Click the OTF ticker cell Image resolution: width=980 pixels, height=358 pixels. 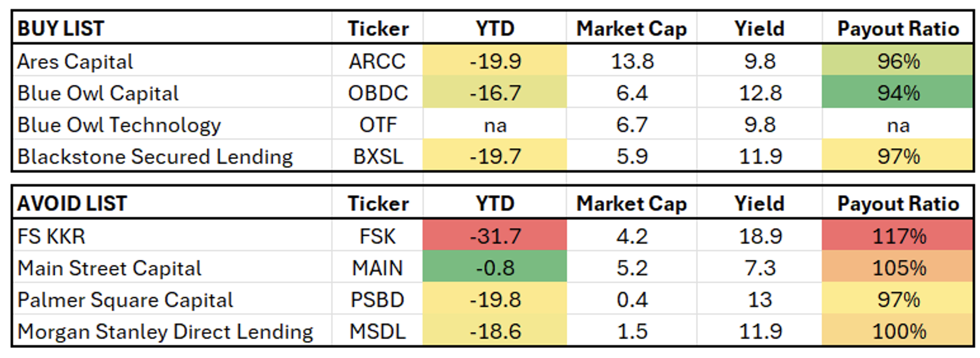point(377,125)
